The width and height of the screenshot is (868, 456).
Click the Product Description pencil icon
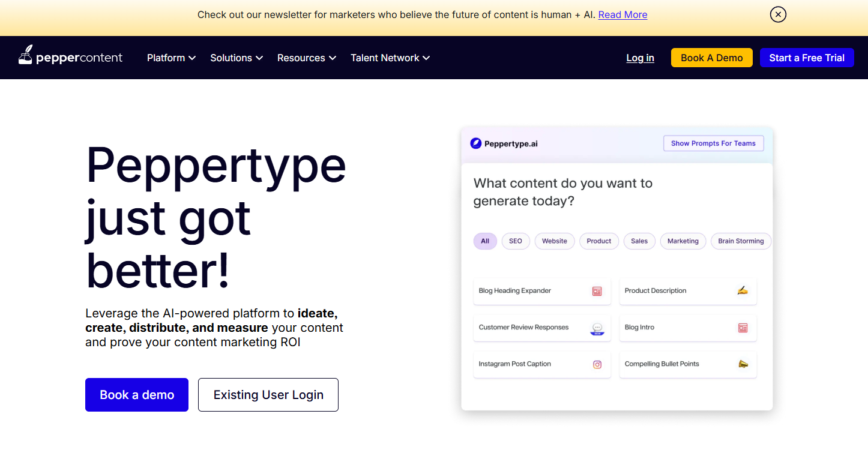(743, 291)
